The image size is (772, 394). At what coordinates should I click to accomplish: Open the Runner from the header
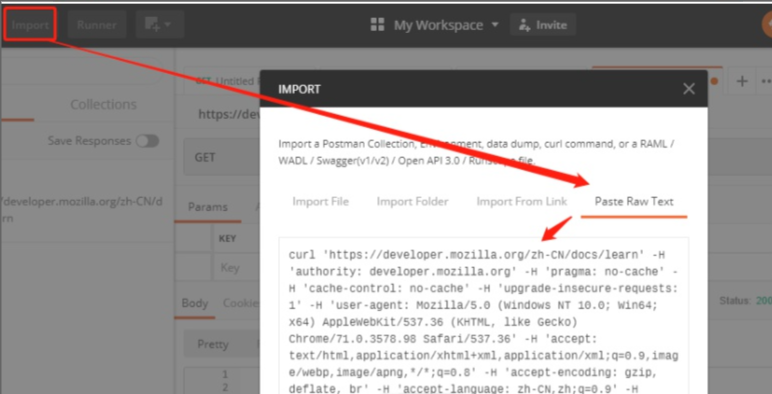click(96, 25)
